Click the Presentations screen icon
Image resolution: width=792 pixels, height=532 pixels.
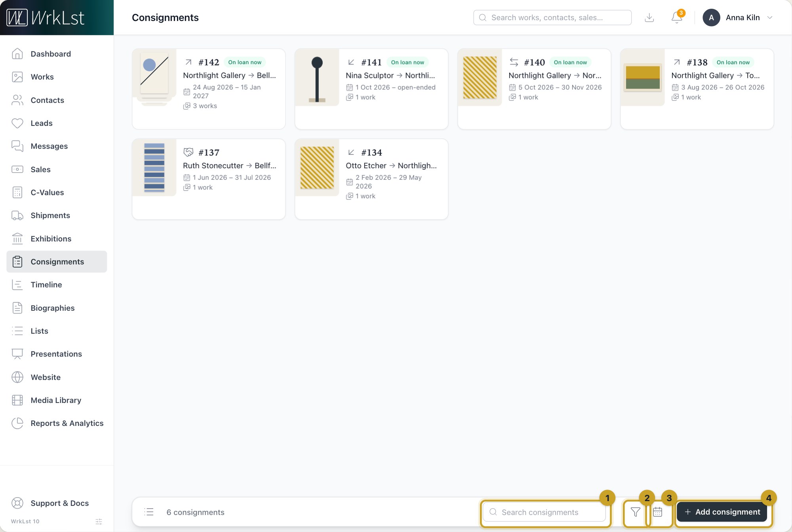click(x=17, y=354)
